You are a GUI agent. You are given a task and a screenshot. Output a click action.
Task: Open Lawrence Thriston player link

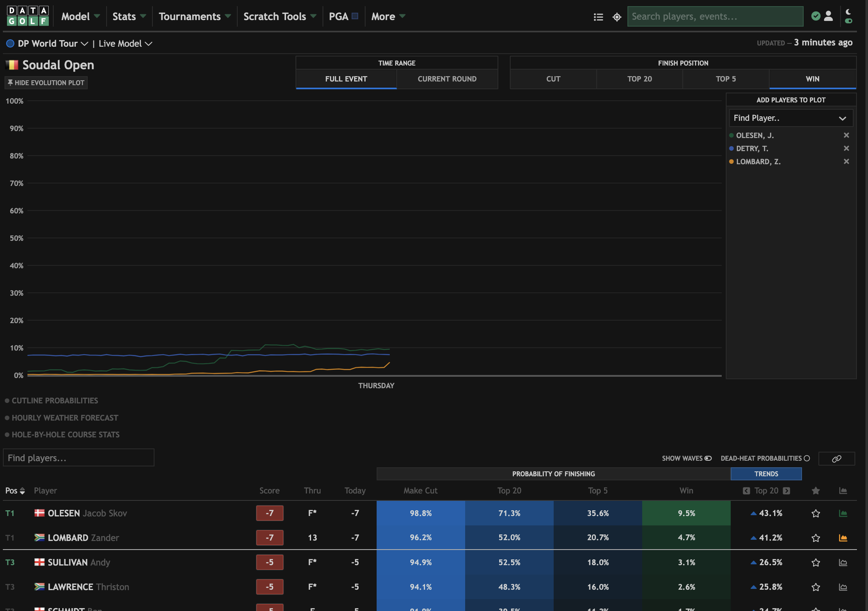88,587
